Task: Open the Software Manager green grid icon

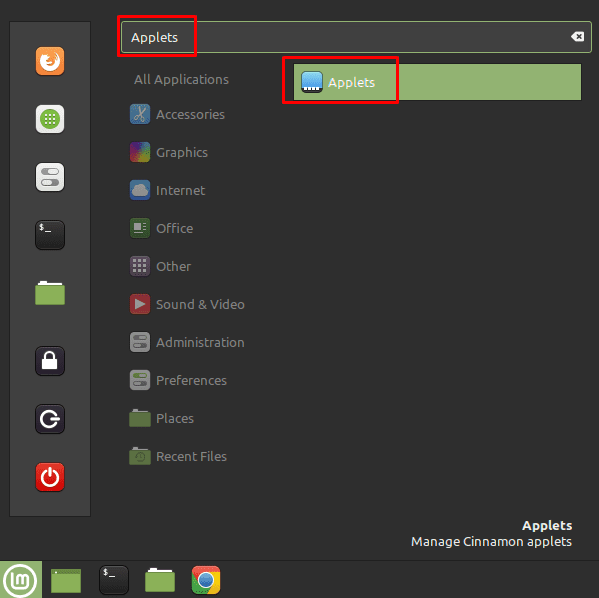Action: coord(50,119)
